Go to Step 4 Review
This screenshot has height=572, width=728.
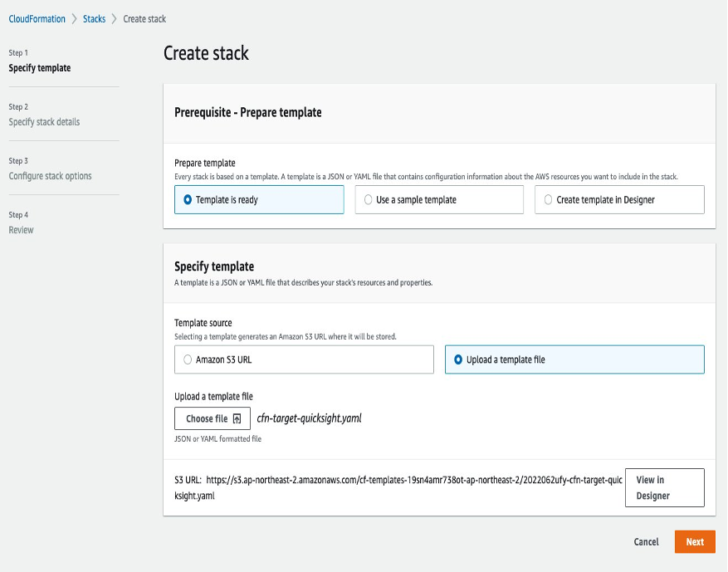coord(22,230)
